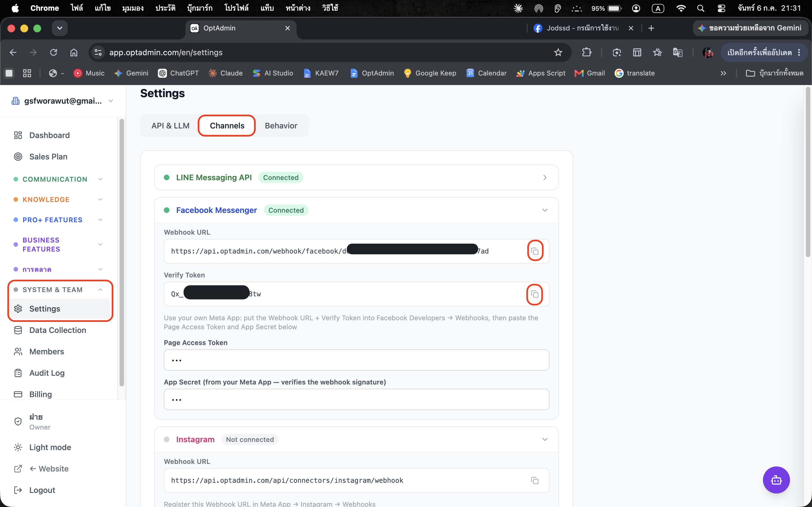
Task: Open the Google Translate toolbar icon
Action: [x=678, y=52]
